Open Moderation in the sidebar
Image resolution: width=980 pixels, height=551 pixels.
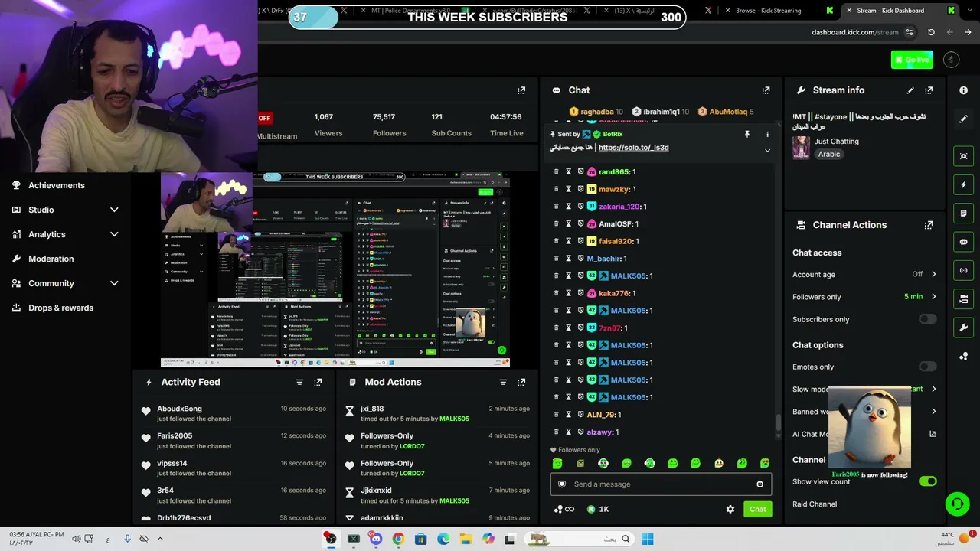pyautogui.click(x=51, y=259)
